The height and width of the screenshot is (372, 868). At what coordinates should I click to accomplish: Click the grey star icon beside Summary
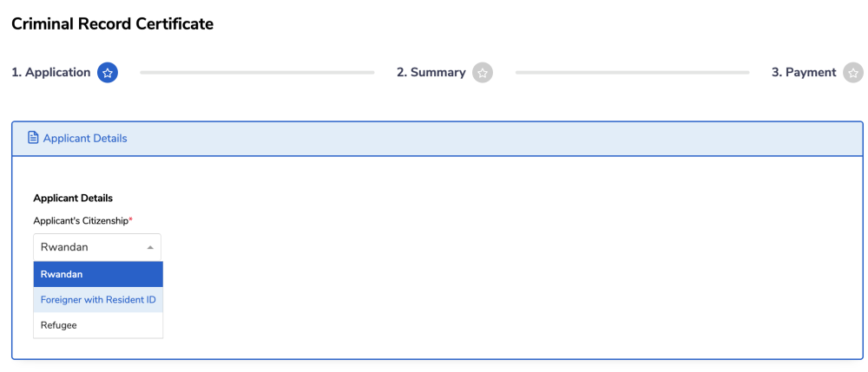[x=483, y=73]
